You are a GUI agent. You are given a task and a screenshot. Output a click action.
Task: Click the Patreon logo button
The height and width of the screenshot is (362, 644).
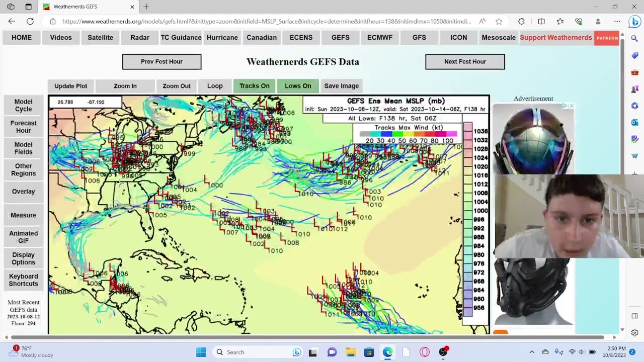[x=607, y=38]
